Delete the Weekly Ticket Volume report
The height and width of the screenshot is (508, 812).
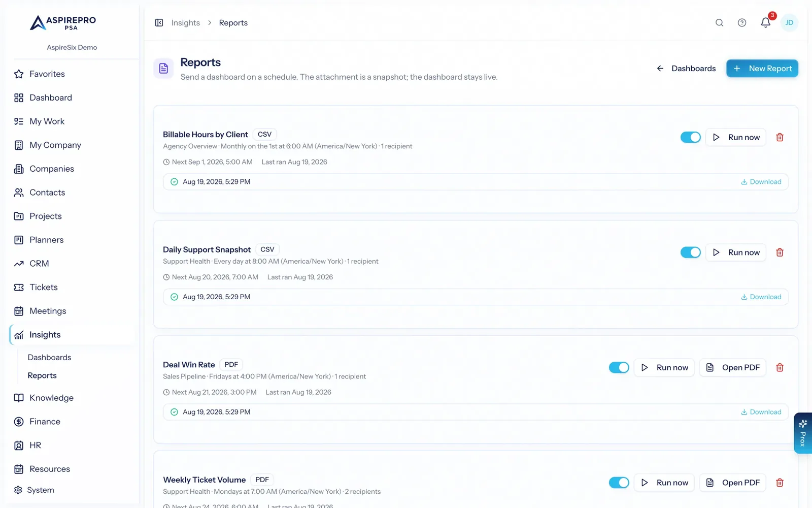(x=780, y=483)
